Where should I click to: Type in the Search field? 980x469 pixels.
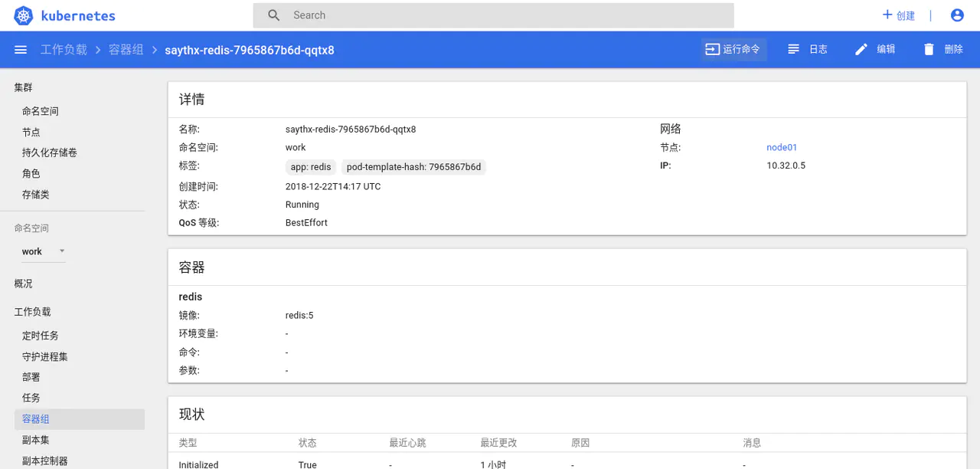(x=505, y=15)
